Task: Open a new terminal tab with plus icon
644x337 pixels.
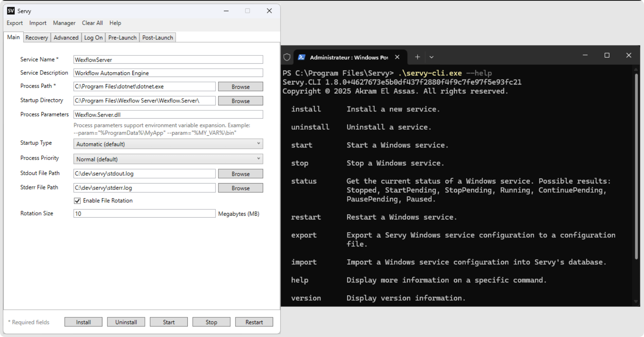Action: tap(417, 57)
